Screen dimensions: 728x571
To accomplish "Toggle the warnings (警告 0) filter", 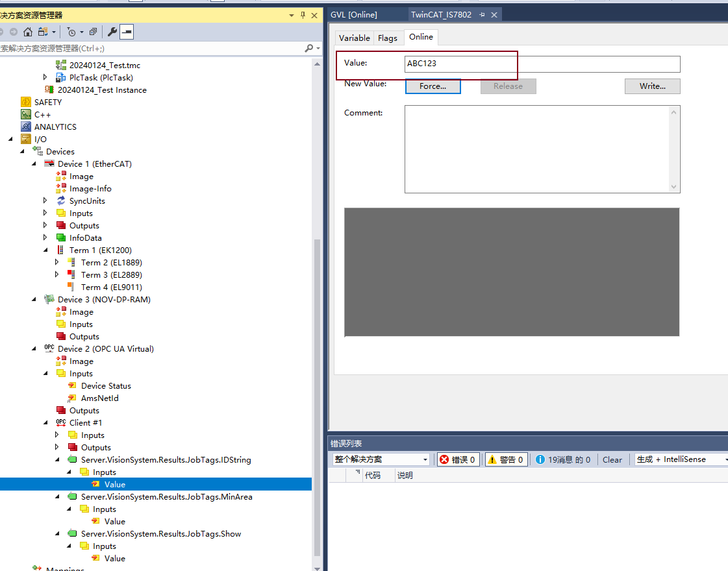I will 505,459.
